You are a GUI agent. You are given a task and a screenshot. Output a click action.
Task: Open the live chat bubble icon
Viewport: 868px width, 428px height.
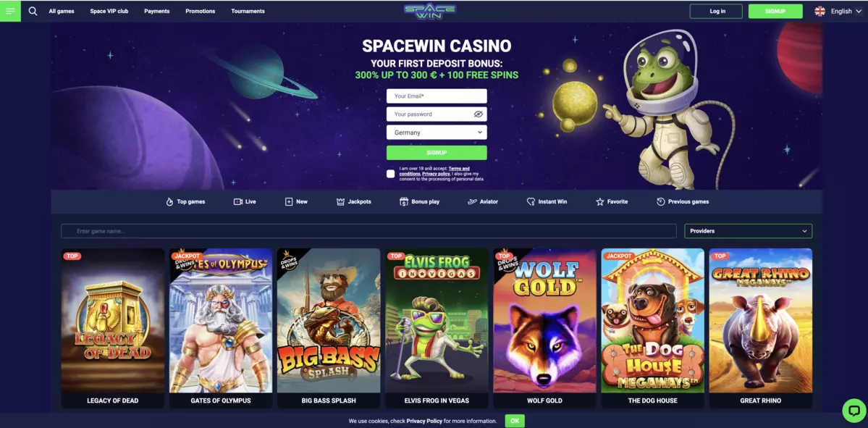click(x=854, y=411)
